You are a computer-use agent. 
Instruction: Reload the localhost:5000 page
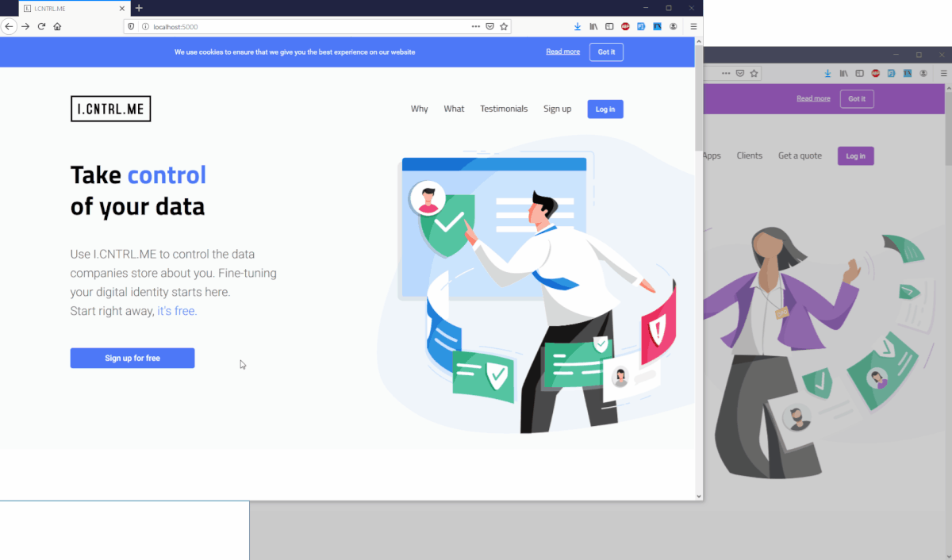[41, 26]
